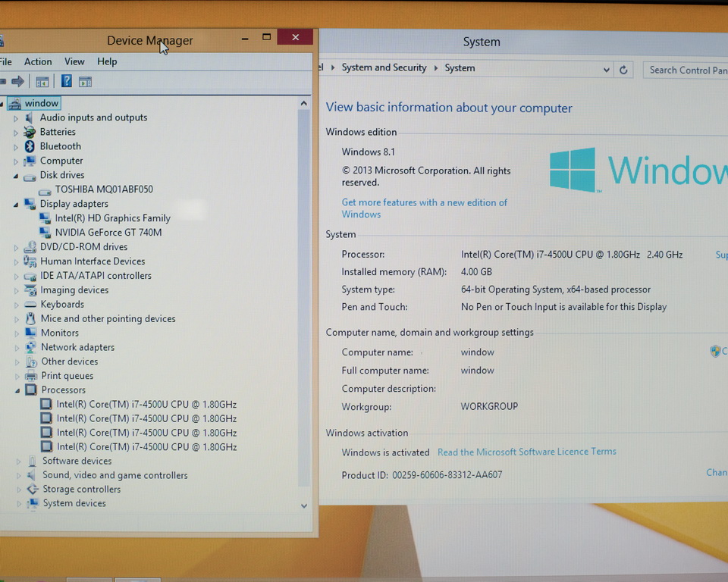The width and height of the screenshot is (728, 582).
Task: Collapse the Disk drives node
Action: [16, 177]
